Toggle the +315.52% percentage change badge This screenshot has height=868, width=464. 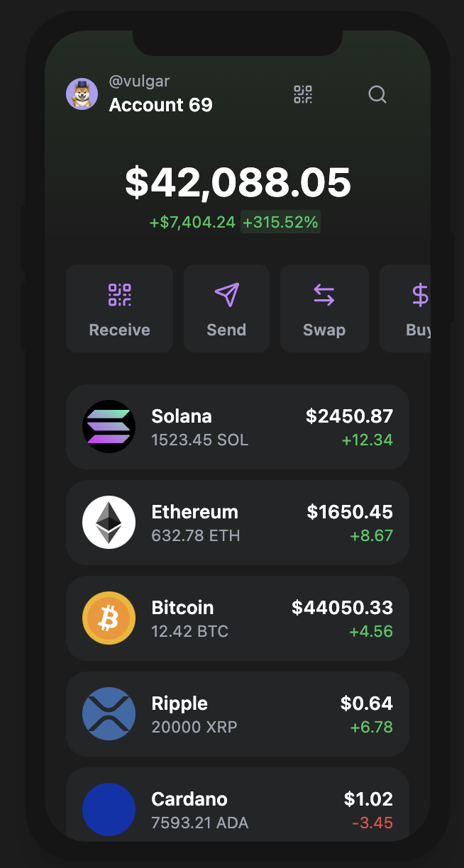point(280,222)
